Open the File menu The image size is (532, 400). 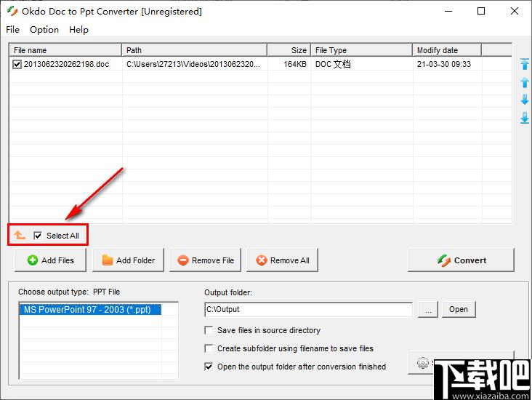pos(12,30)
